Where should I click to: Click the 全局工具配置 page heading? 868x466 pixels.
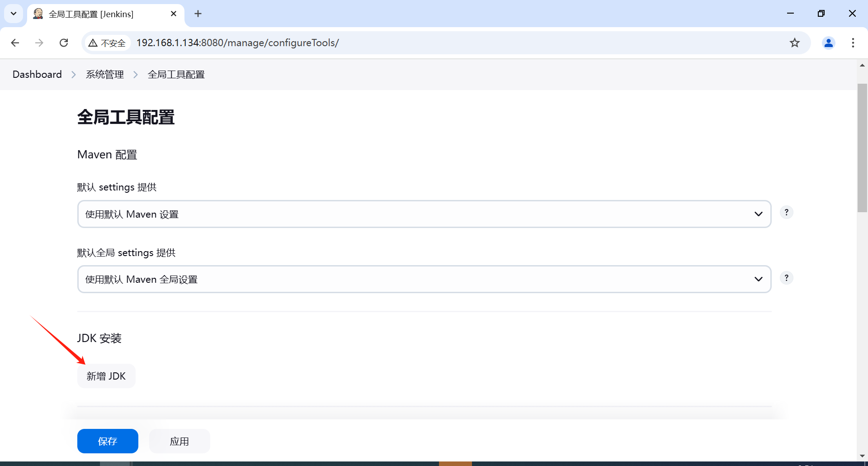(x=126, y=117)
